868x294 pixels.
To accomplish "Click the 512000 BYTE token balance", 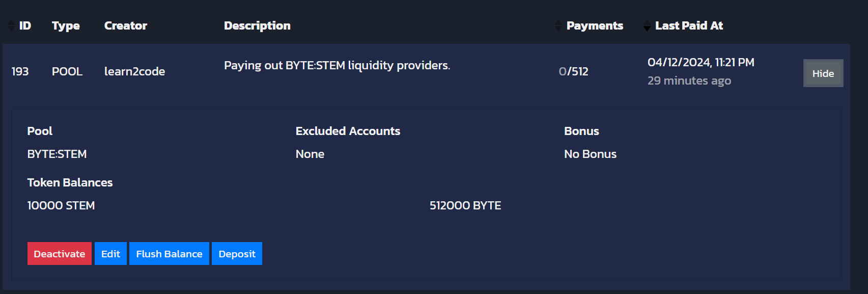I will (x=465, y=205).
